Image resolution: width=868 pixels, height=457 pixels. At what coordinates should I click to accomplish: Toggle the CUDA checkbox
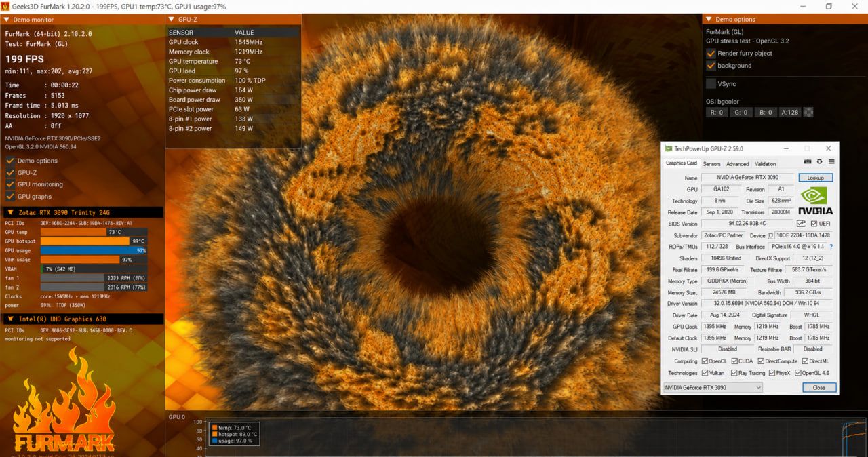coord(733,361)
